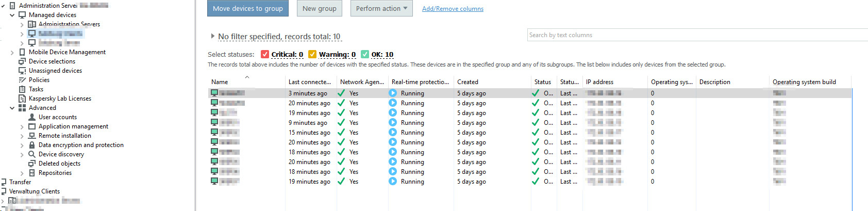Open the Add/Remove columns link

(453, 9)
